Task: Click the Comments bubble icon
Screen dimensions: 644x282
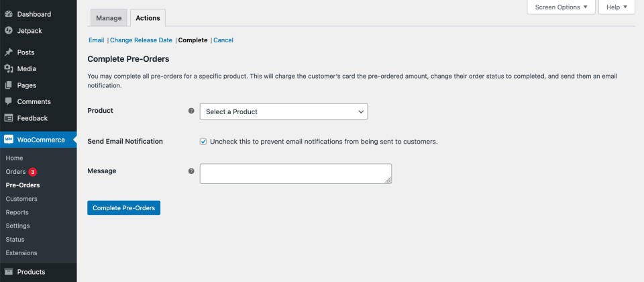Action: click(9, 101)
